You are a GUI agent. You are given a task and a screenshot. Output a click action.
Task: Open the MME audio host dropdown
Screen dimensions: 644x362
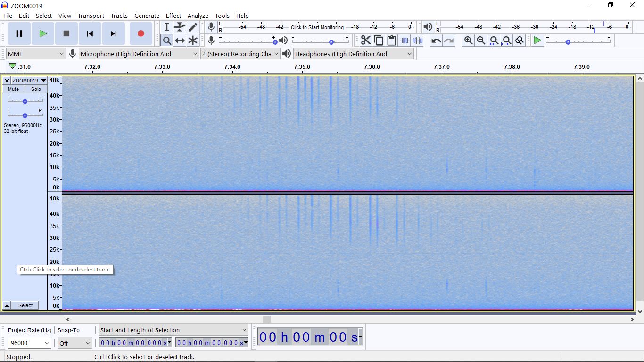coord(35,54)
